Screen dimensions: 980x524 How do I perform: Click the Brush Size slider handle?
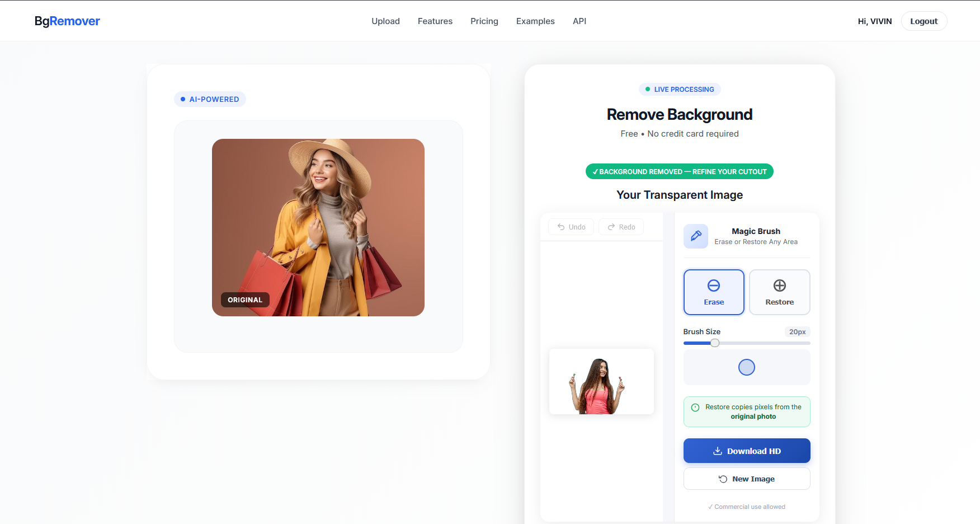[x=715, y=343]
